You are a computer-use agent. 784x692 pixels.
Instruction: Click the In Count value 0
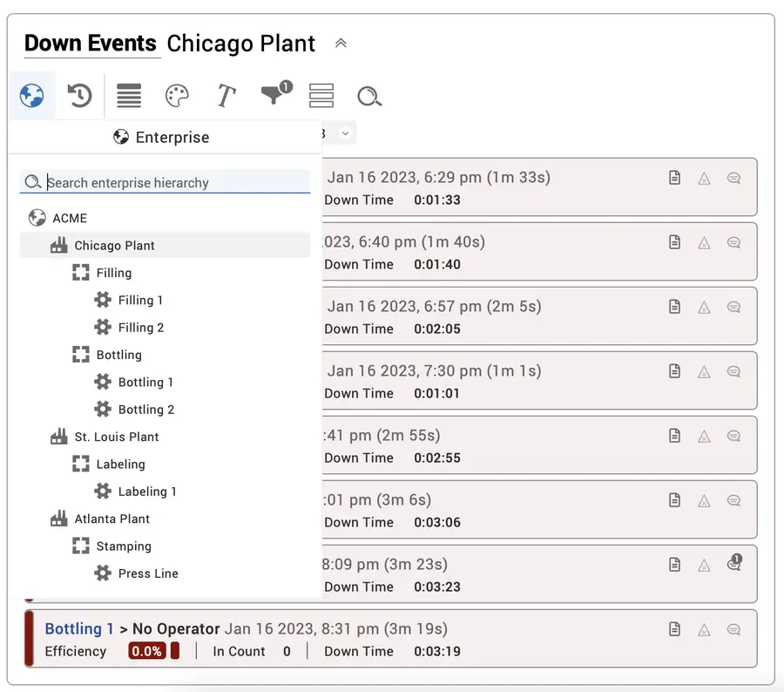pyautogui.click(x=287, y=651)
